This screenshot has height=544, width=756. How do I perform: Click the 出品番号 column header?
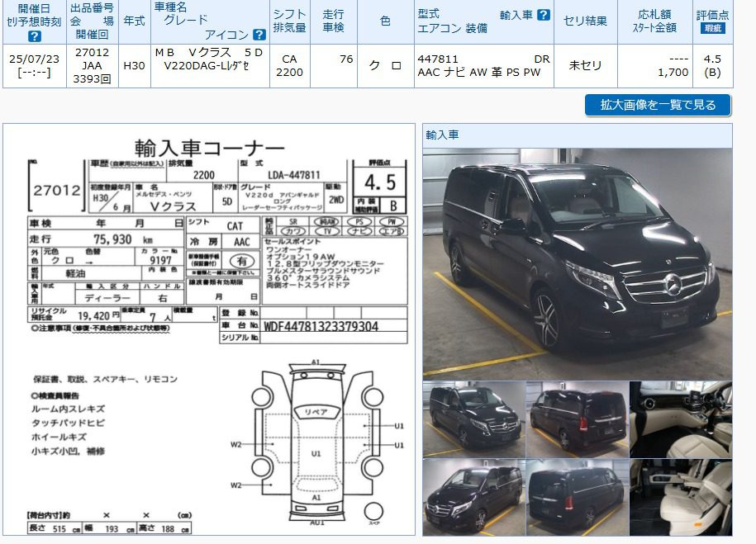pos(92,21)
